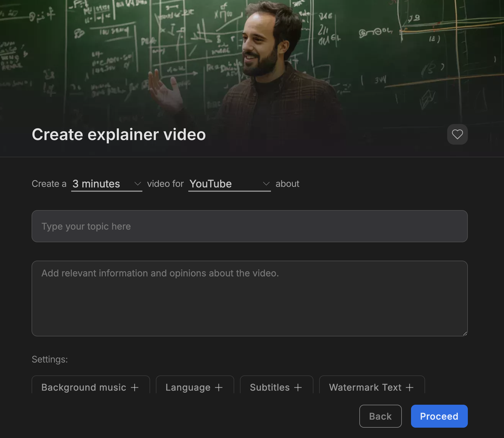Click into the relevant information text area
This screenshot has width=504, height=438.
249,299
